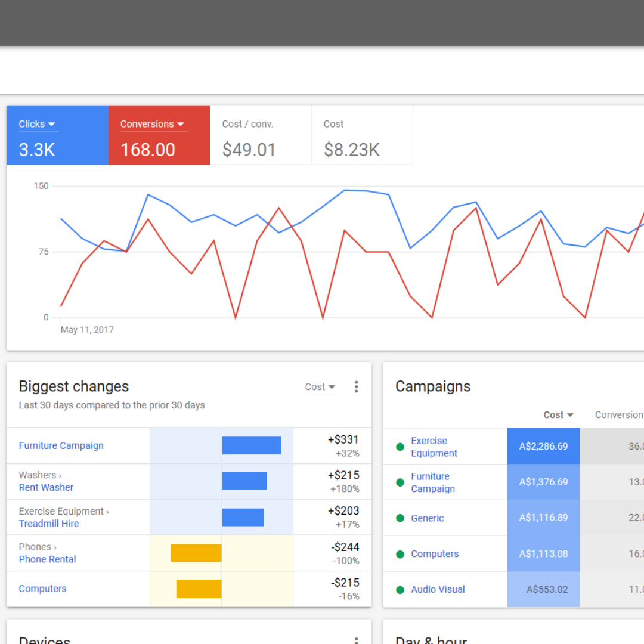The width and height of the screenshot is (644, 644).
Task: Click the yellow Phone Rental change bar
Action: pos(196,553)
